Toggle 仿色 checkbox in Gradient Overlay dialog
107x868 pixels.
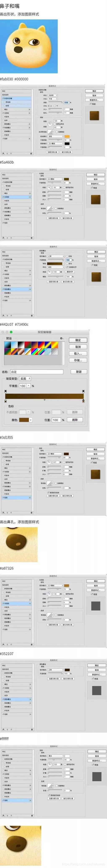[67, 256]
